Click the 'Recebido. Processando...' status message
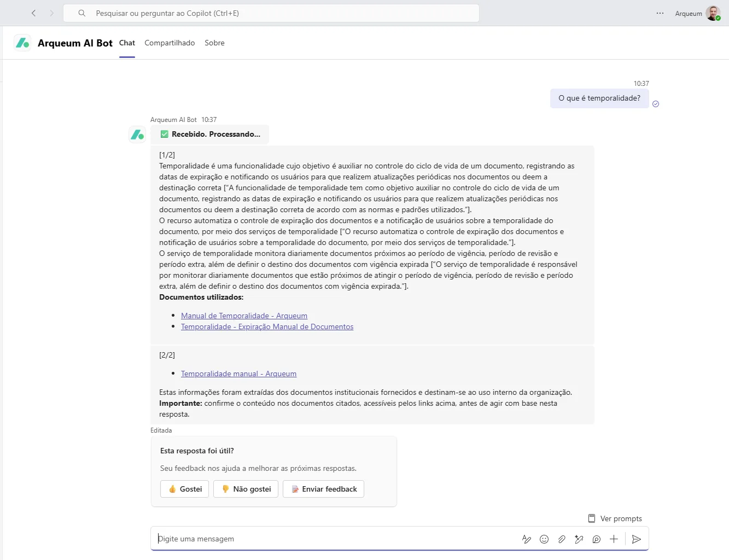The height and width of the screenshot is (560, 729). [x=210, y=134]
